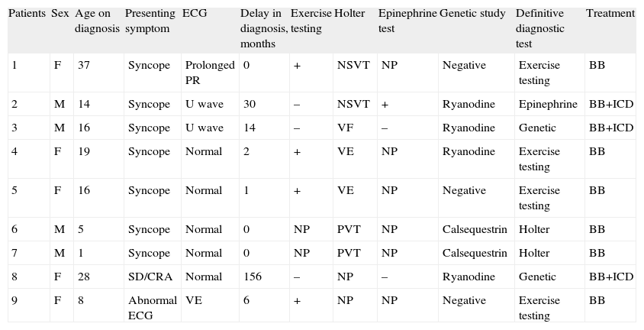Click the Sex column header
644x330 pixels.
tap(60, 14)
